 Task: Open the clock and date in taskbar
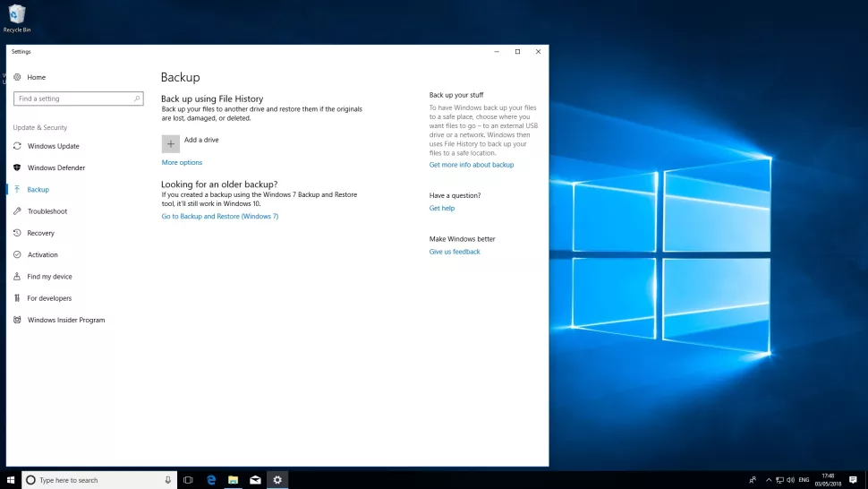click(x=828, y=479)
